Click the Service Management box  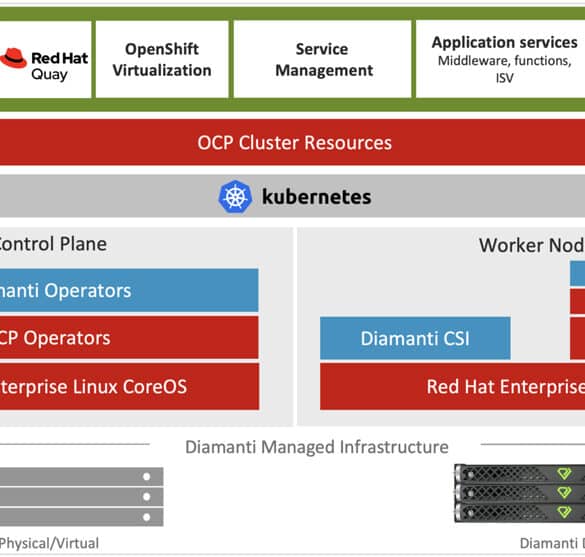(323, 59)
